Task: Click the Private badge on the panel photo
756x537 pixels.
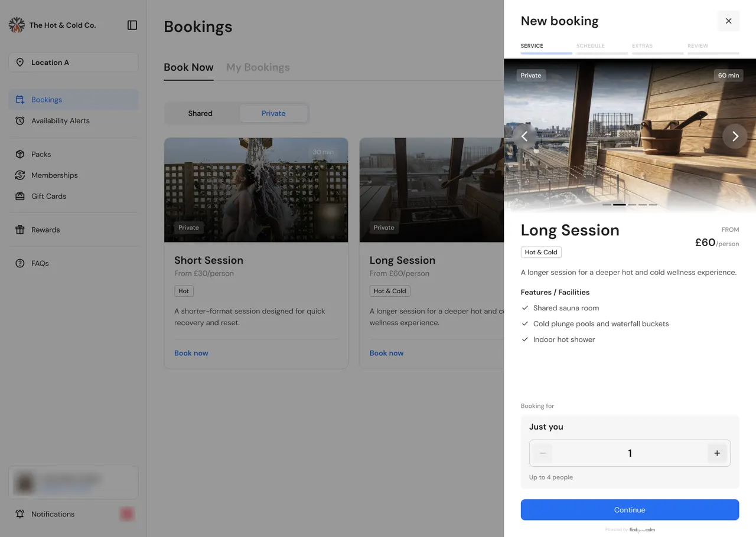Action: pyautogui.click(x=531, y=76)
